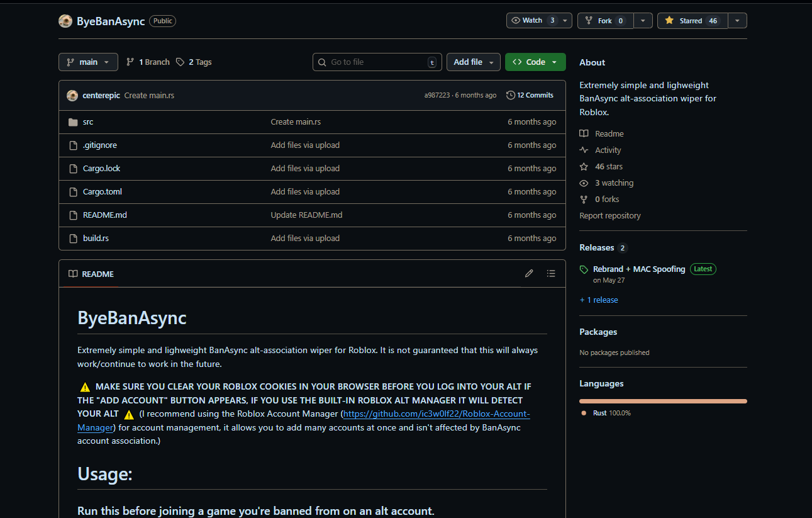Click the Report repository link
Screen dimensions: 812x518
[x=609, y=216]
